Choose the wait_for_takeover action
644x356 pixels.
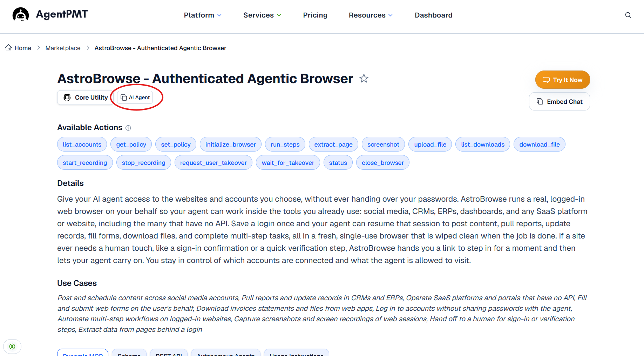pyautogui.click(x=288, y=162)
